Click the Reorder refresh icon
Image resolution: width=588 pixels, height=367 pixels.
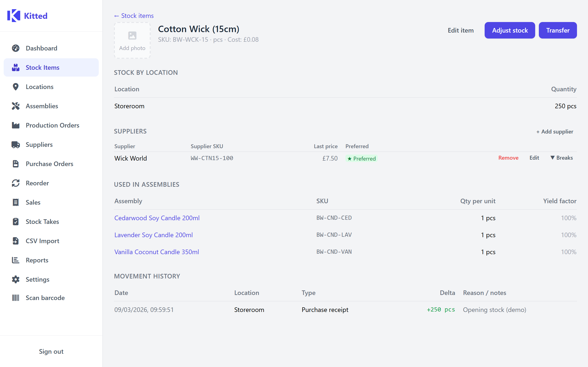coord(16,183)
